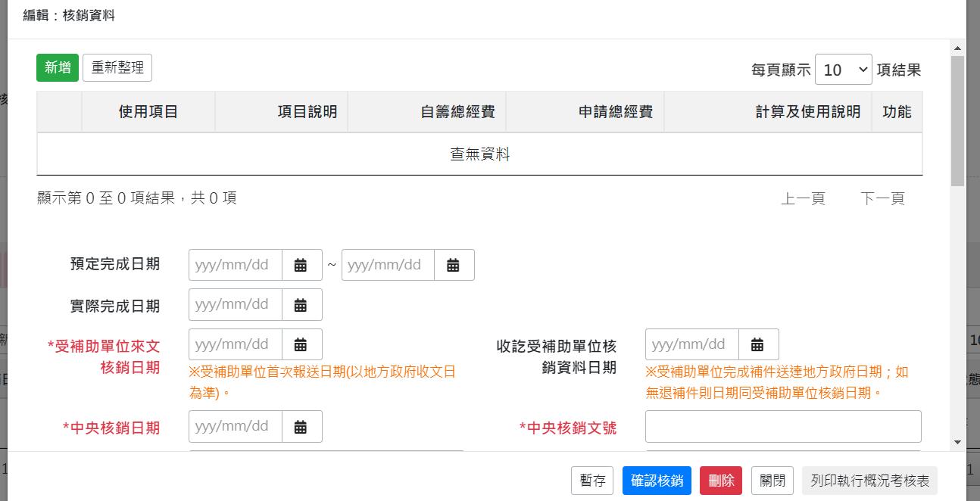Click 列印執行概況考核表 button
This screenshot has width=980, height=501.
pyautogui.click(x=870, y=481)
